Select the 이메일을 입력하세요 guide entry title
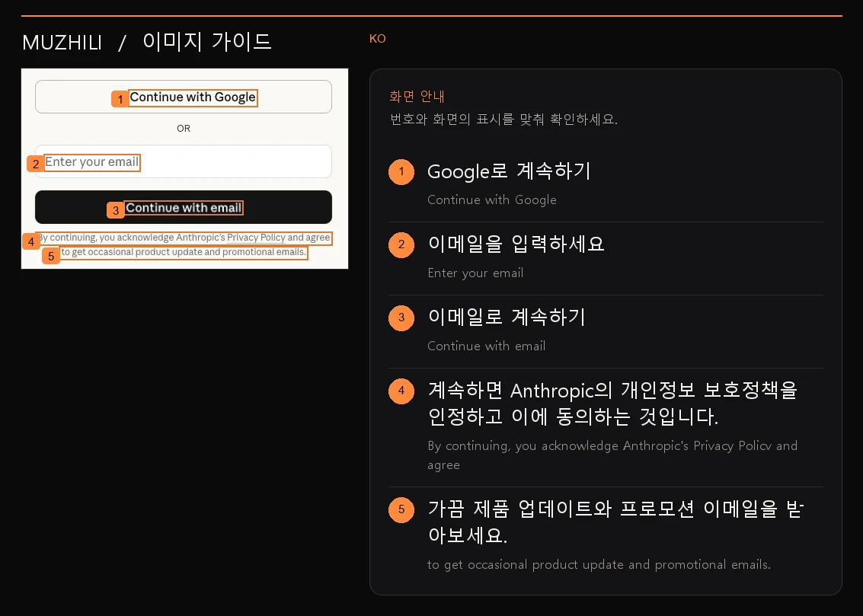The width and height of the screenshot is (863, 616). [516, 244]
